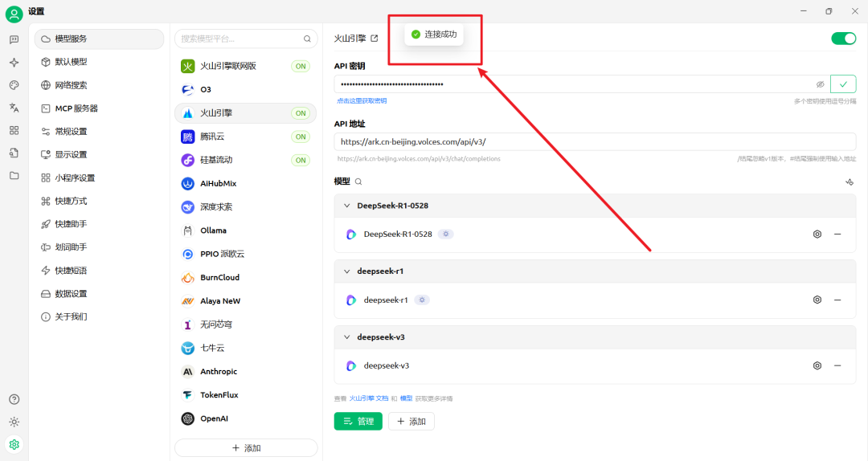Remove DeepSeek-R1-0528 model with minus icon

pos(837,234)
